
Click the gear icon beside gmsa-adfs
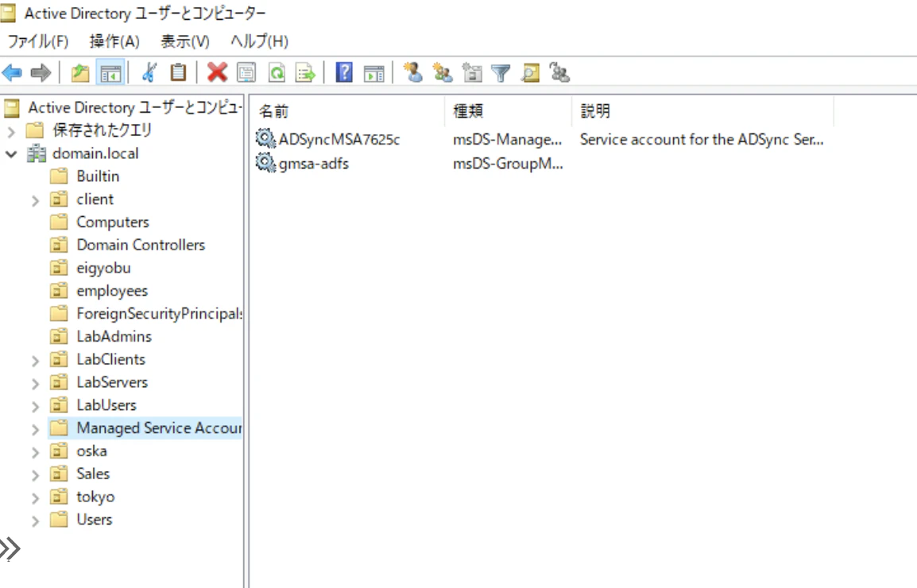click(265, 163)
